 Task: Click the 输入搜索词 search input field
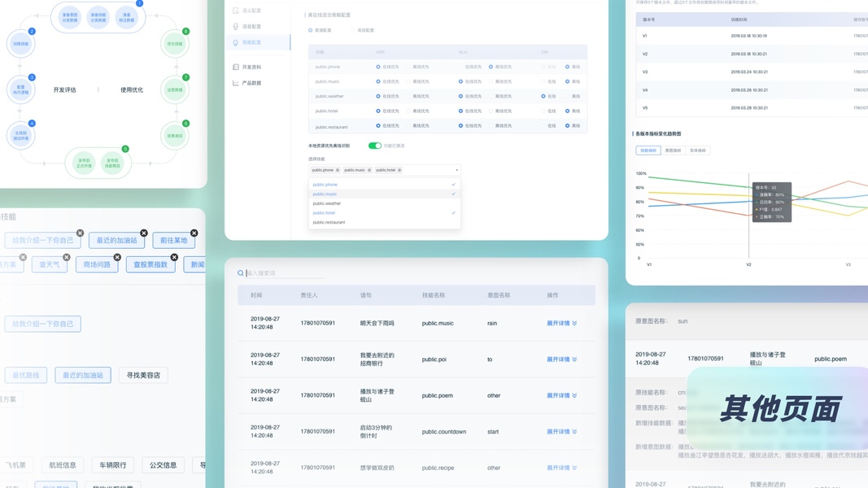tap(285, 272)
